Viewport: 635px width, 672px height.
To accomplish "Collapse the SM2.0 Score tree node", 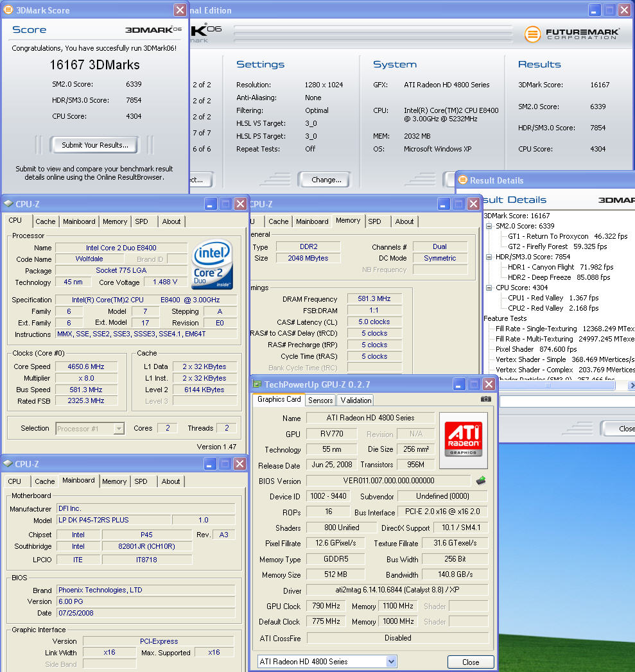I will click(x=489, y=226).
